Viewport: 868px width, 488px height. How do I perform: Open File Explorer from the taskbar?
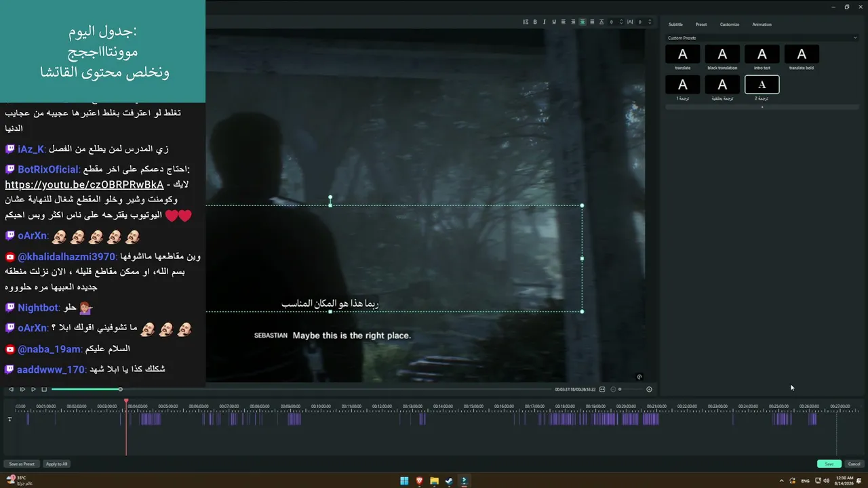pyautogui.click(x=434, y=481)
